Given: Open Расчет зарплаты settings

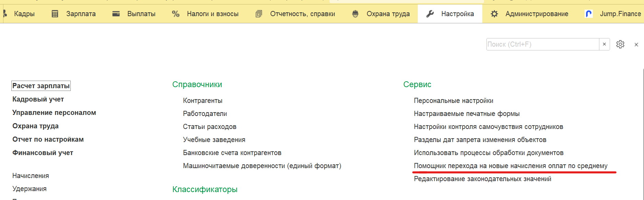Looking at the screenshot, I should click(x=41, y=86).
